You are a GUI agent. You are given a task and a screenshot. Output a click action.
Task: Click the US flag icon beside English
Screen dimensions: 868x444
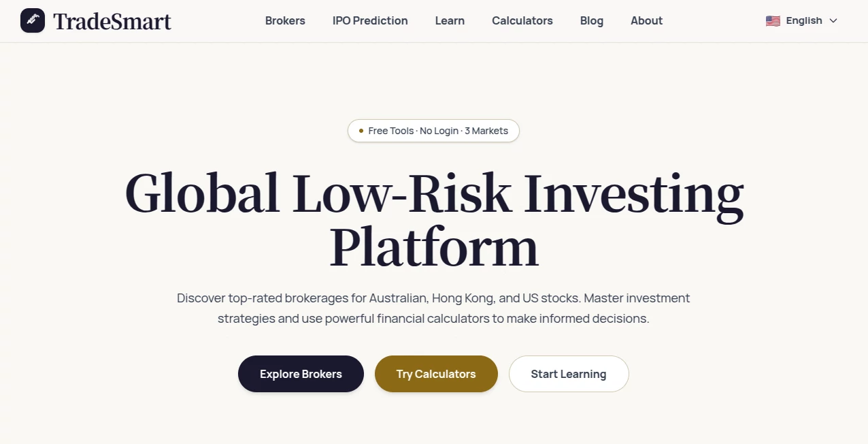pos(773,20)
